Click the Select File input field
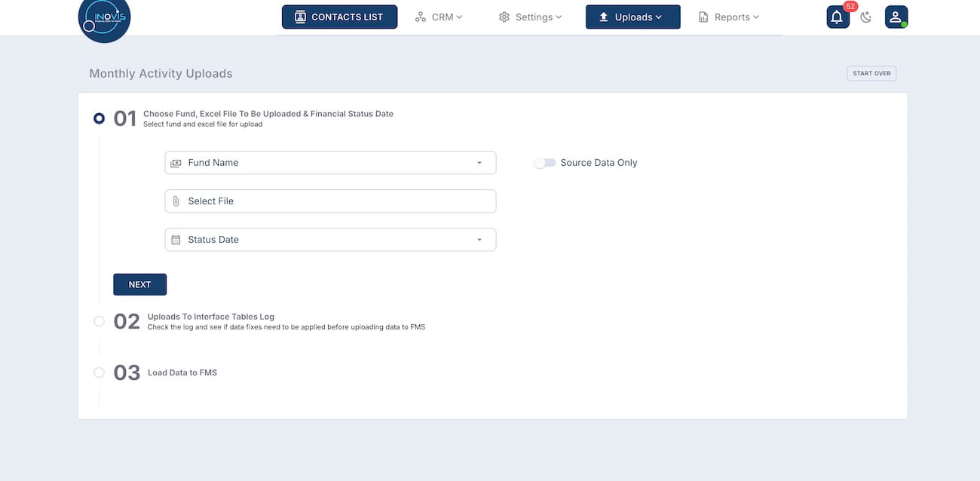 click(332, 201)
